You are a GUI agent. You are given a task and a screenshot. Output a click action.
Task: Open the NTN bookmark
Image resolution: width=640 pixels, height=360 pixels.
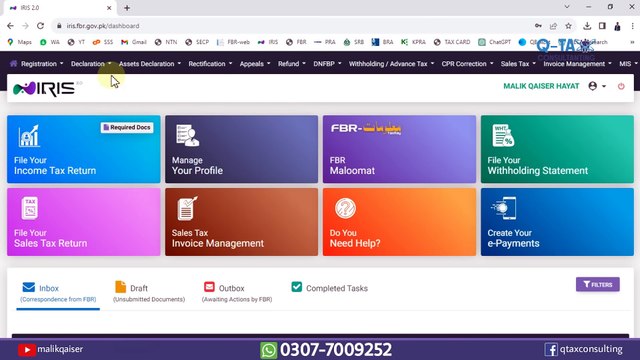coord(166,42)
